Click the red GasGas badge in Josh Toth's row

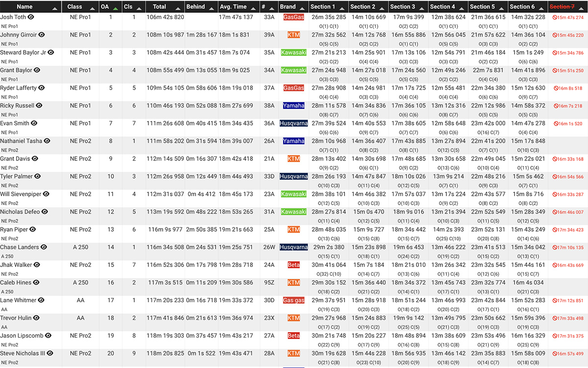tap(294, 17)
